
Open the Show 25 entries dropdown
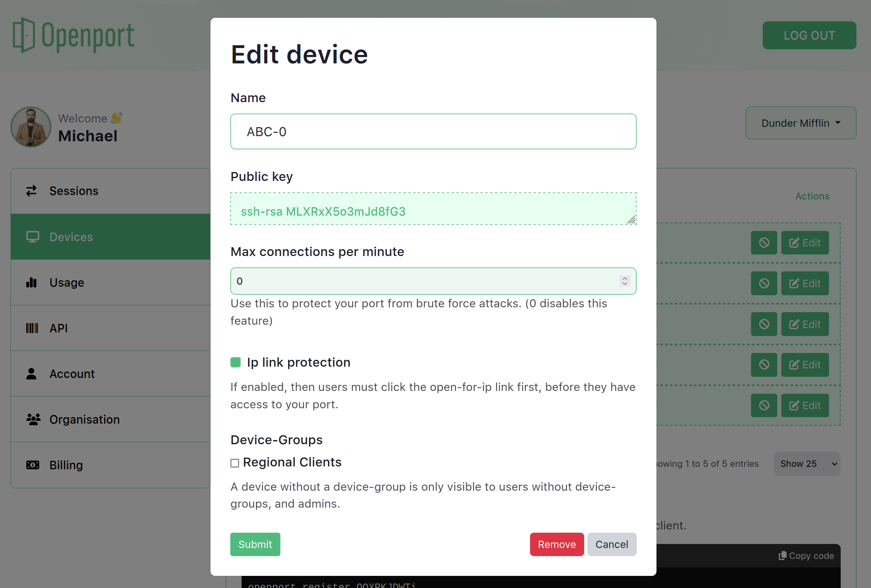pyautogui.click(x=806, y=464)
